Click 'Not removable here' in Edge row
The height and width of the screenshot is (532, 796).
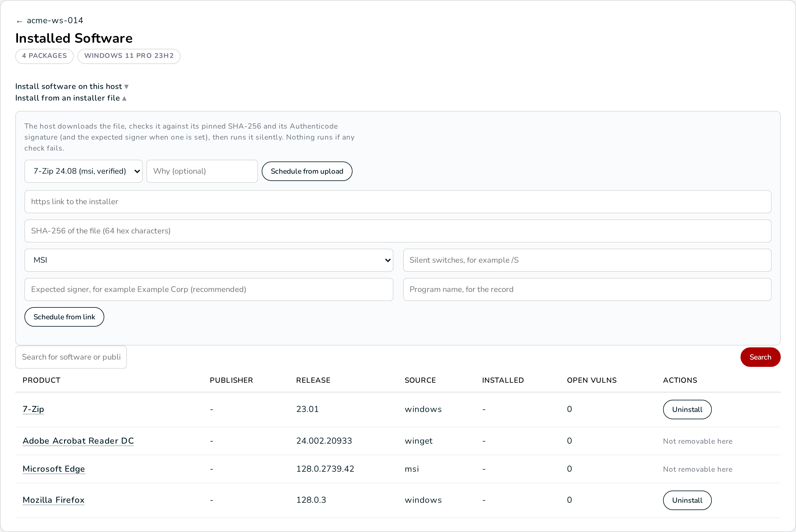[x=697, y=469]
